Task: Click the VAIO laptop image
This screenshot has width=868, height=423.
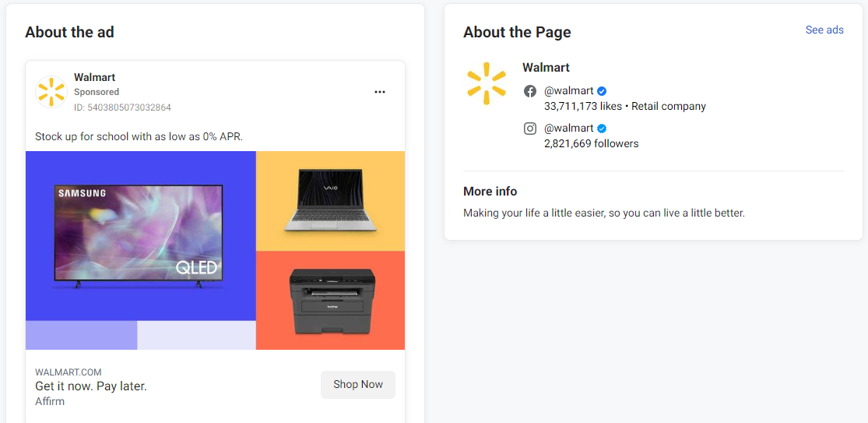Action: point(330,201)
